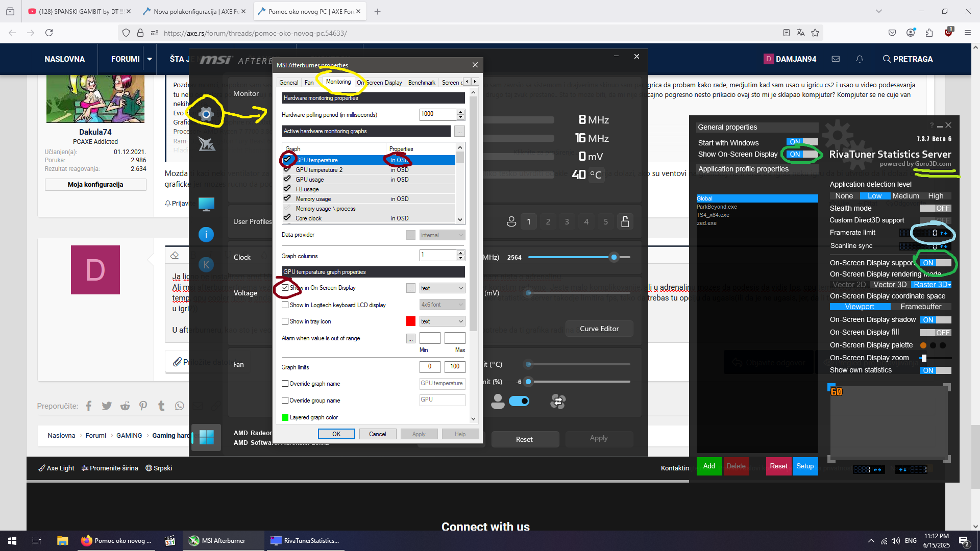The image size is (980, 551).
Task: Uncheck the GPU temperature graph checkbox
Action: click(x=287, y=160)
